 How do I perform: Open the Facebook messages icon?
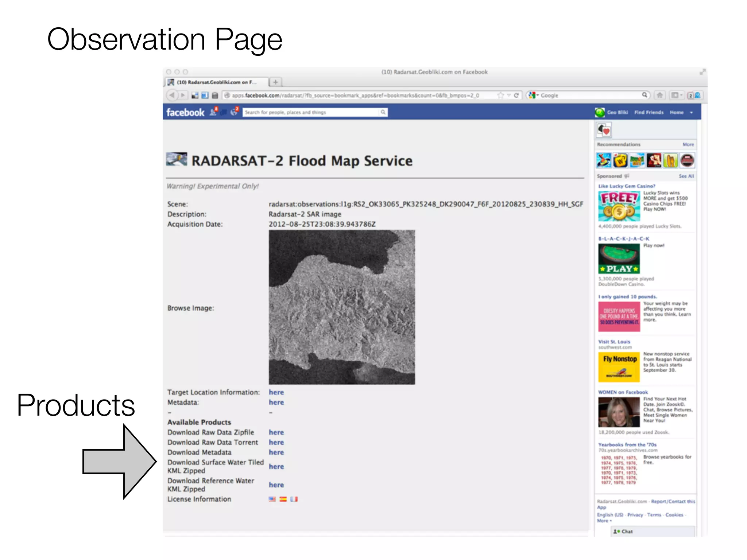pyautogui.click(x=224, y=112)
